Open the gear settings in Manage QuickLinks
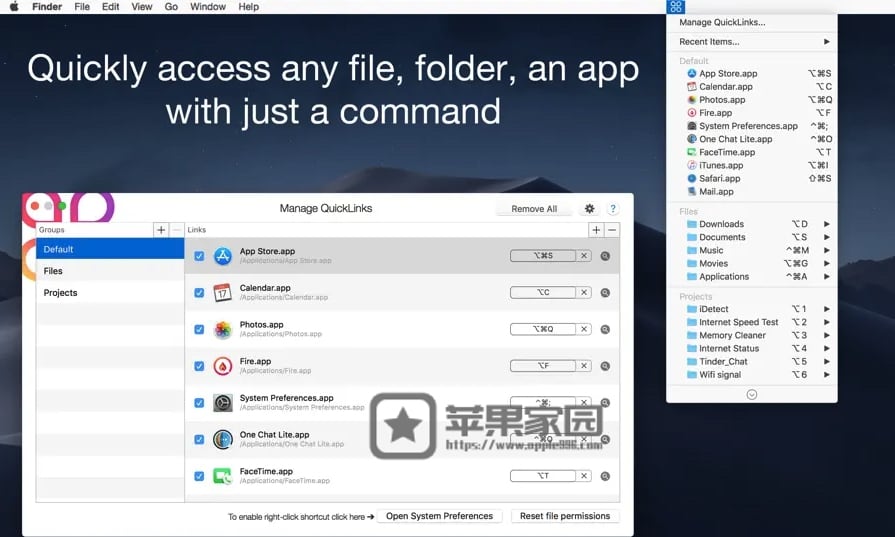This screenshot has width=895, height=537. pos(590,209)
